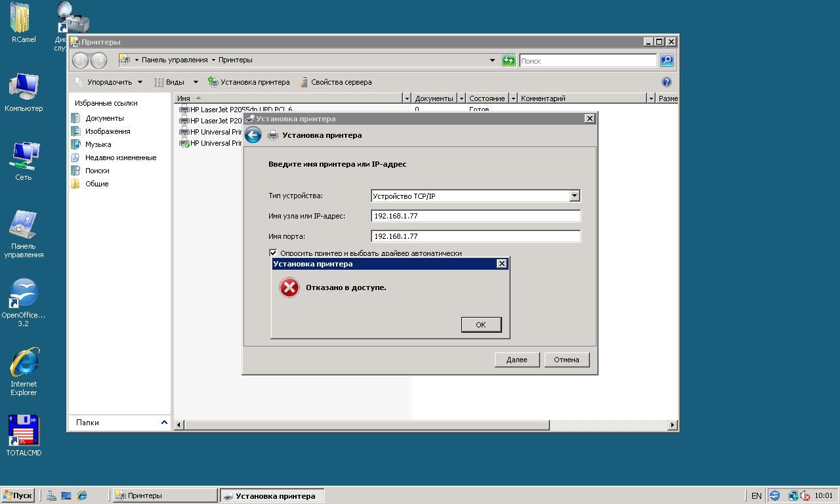Click the search magnifier icon
This screenshot has width=840, height=504.
point(667,60)
